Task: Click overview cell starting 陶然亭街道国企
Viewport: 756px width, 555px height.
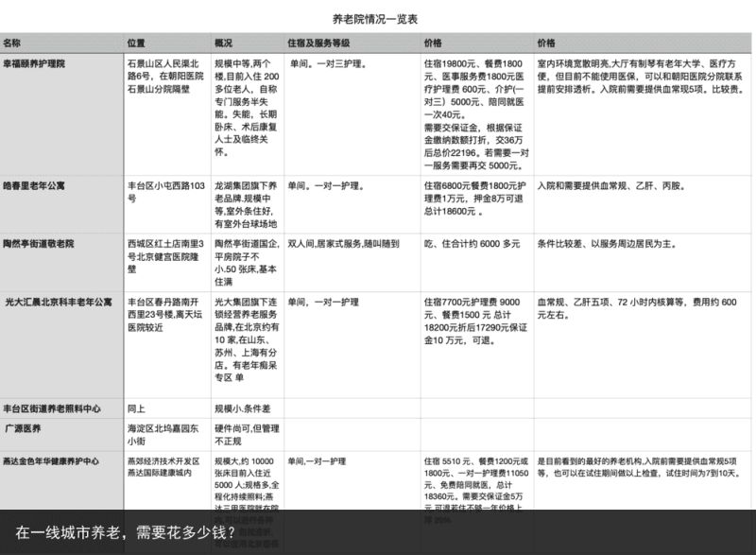Action: coord(247,263)
